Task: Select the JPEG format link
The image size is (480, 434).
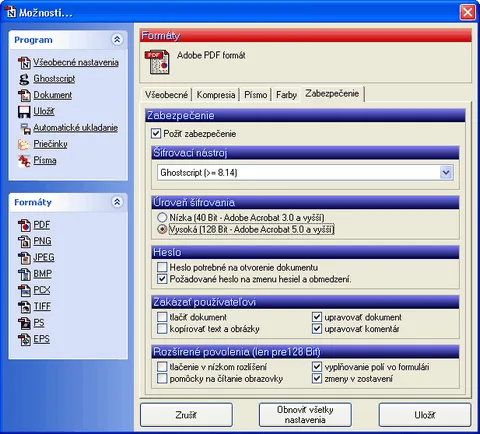Action: tap(44, 257)
